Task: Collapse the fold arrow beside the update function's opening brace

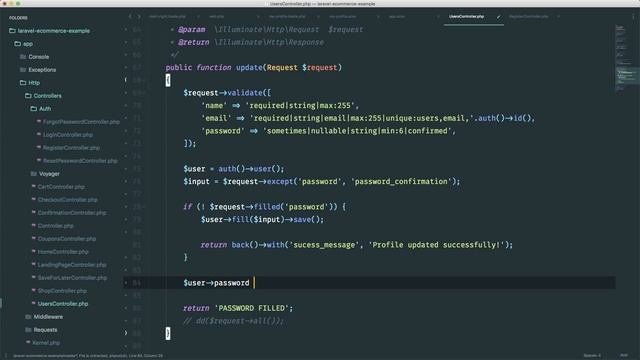Action: tap(126, 80)
